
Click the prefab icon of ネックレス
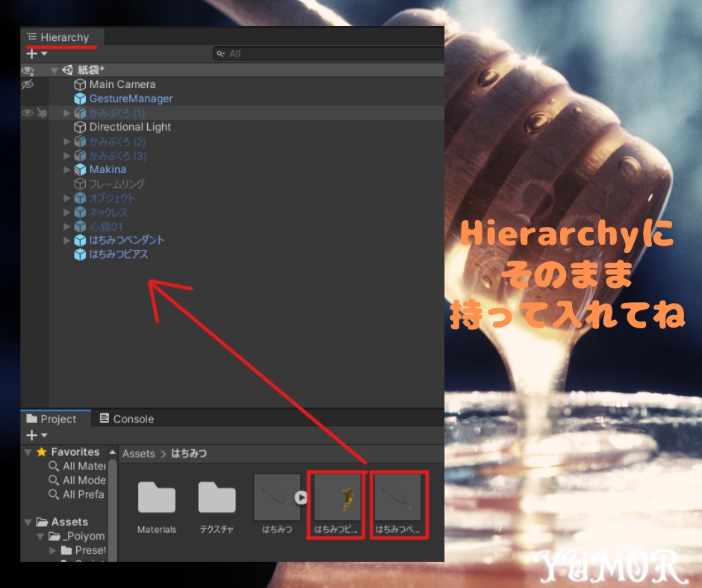click(80, 212)
